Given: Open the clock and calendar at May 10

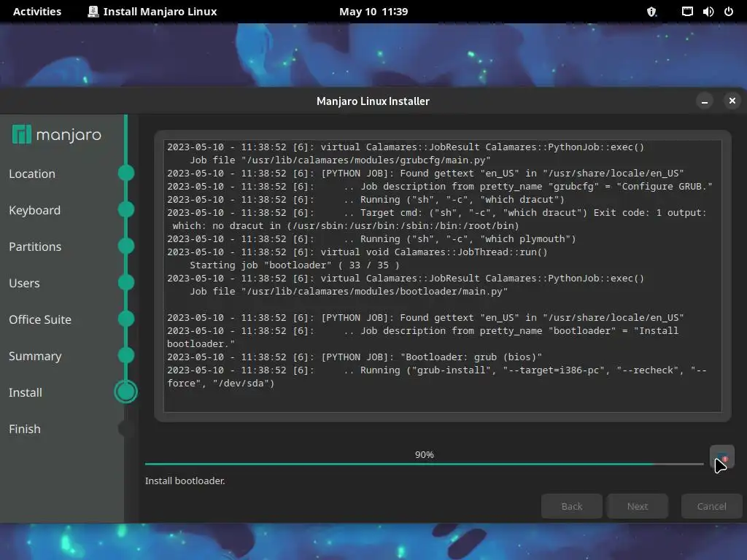Looking at the screenshot, I should point(373,12).
